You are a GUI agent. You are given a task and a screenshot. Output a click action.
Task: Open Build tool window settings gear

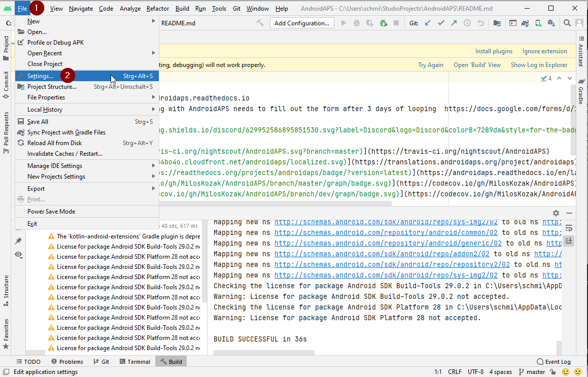point(556,213)
